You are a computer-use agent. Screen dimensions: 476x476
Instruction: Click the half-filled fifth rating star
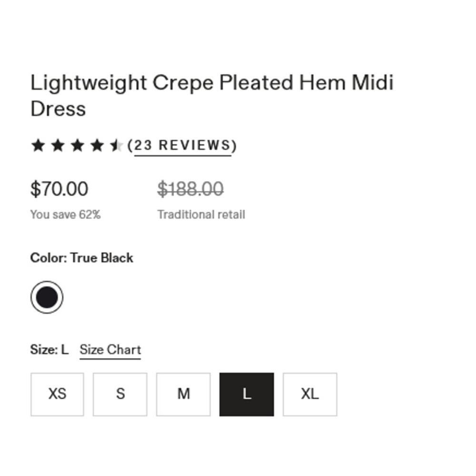[x=116, y=145]
